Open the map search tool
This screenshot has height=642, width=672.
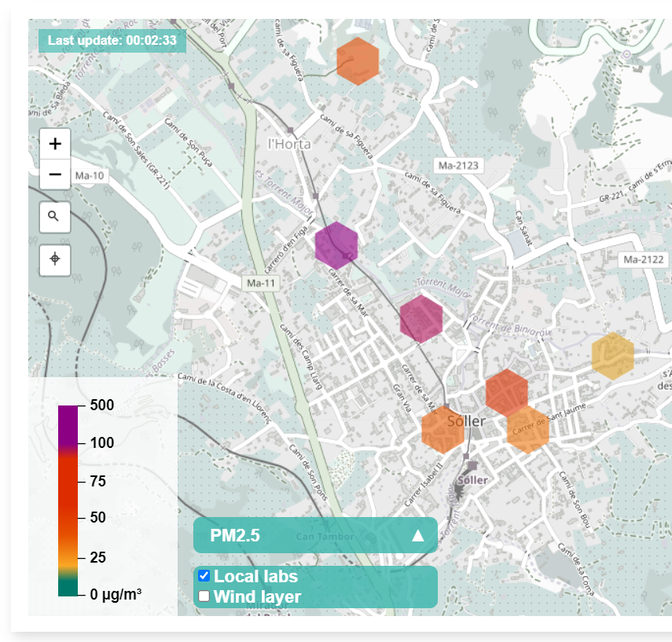coord(55,216)
